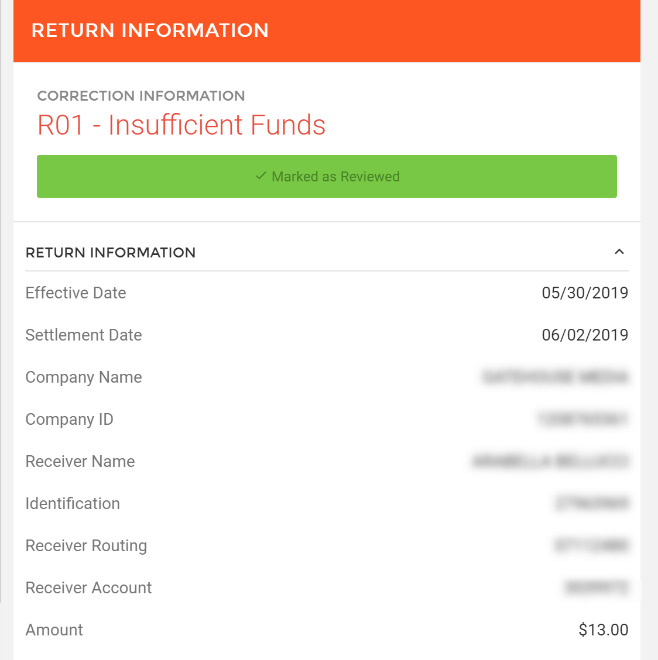
Task: Select the 06/02/2019 settlement date value
Action: 585,335
